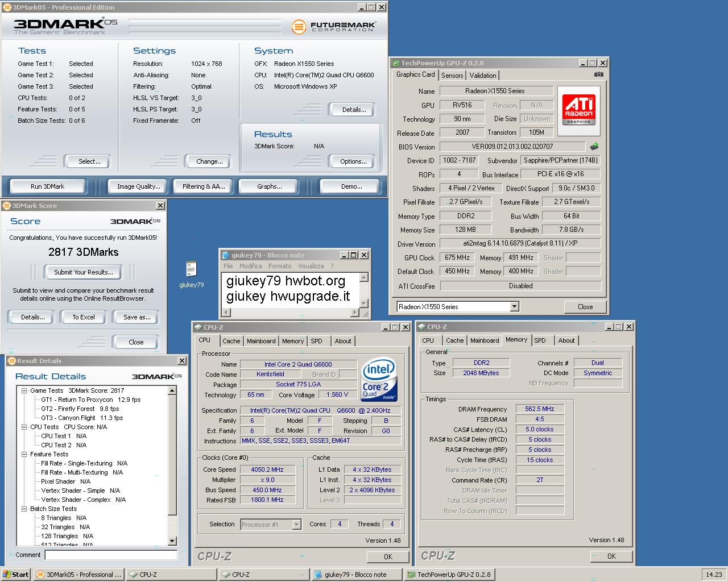Click the Graphs button
The height and width of the screenshot is (582, 728).
tap(269, 186)
